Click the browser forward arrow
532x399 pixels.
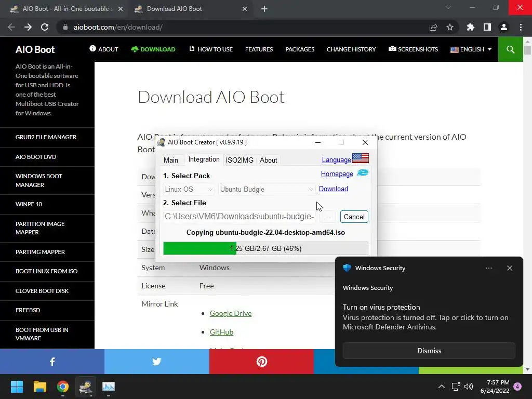click(x=28, y=27)
